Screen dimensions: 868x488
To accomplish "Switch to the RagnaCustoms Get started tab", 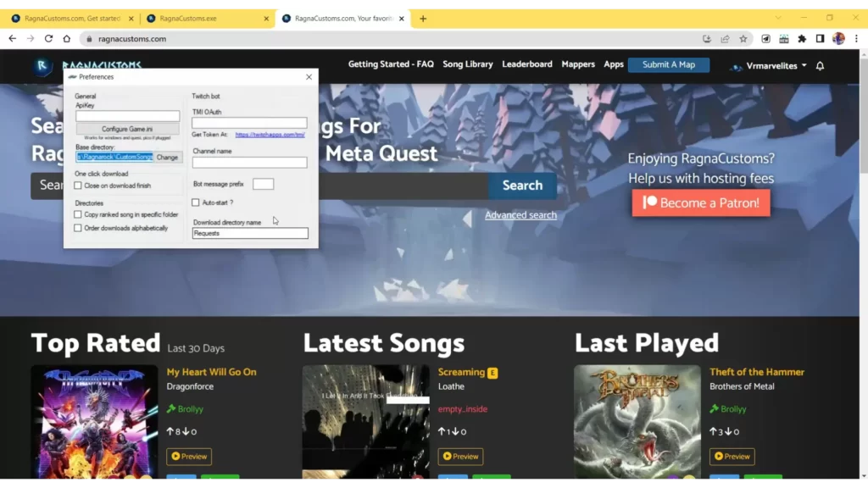I will [x=72, y=19].
